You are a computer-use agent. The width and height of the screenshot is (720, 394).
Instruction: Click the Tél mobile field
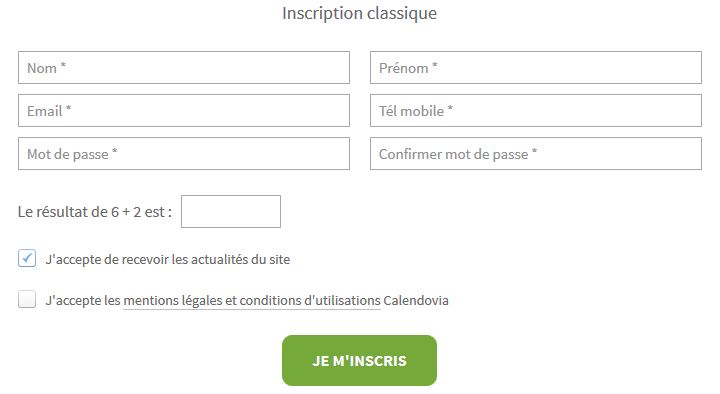point(536,111)
